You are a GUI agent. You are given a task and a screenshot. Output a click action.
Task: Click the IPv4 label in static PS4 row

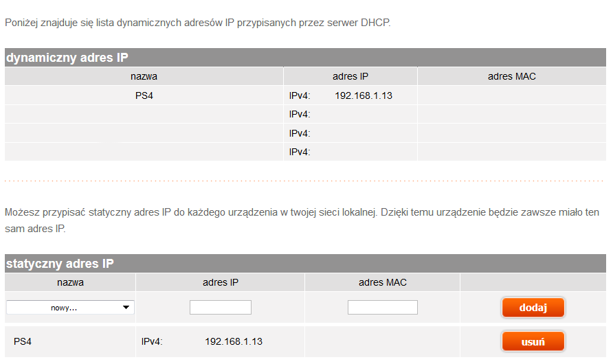pos(152,341)
